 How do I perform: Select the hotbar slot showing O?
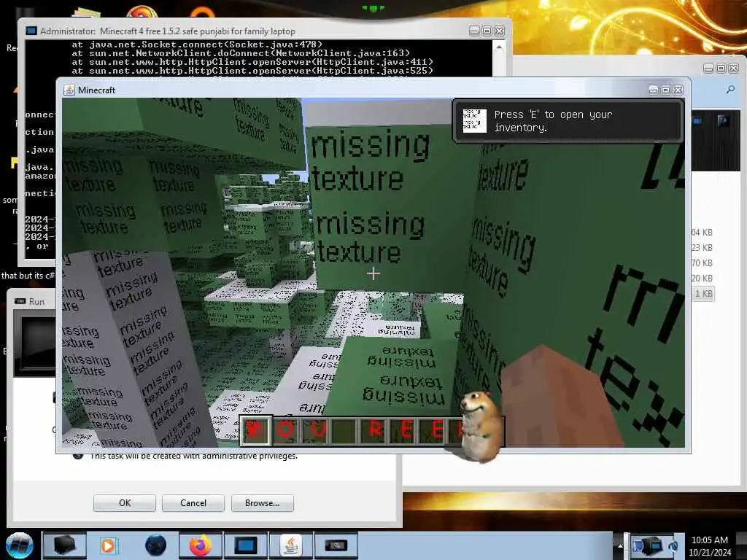pyautogui.click(x=286, y=430)
